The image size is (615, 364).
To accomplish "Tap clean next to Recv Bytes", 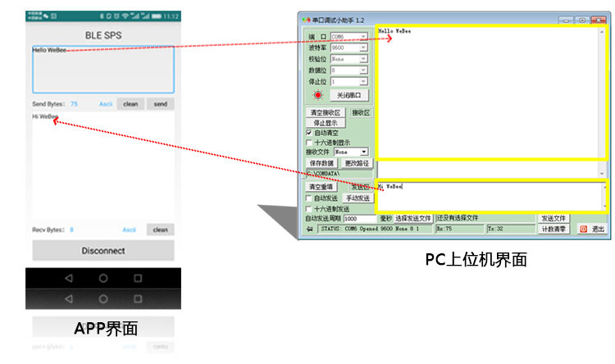I will point(161,230).
